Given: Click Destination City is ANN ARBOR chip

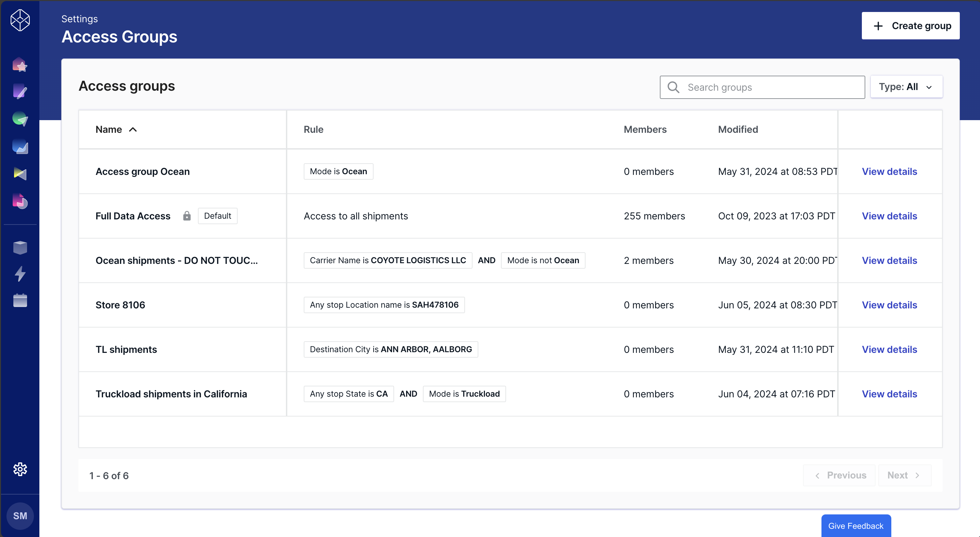Looking at the screenshot, I should pos(391,349).
